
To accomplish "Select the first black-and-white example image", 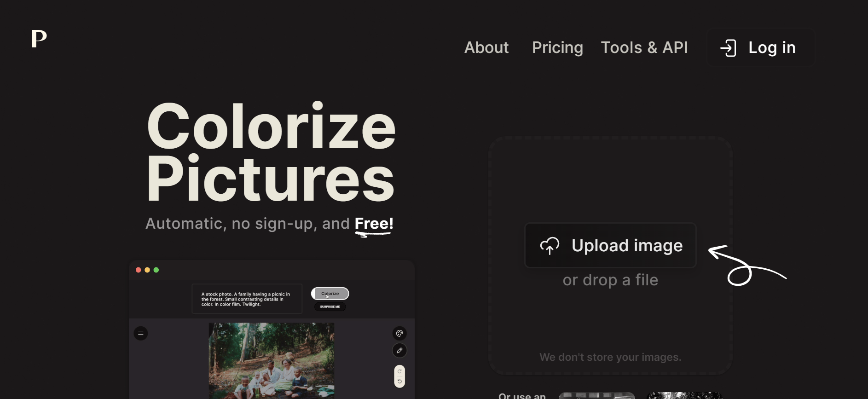I will 597,395.
